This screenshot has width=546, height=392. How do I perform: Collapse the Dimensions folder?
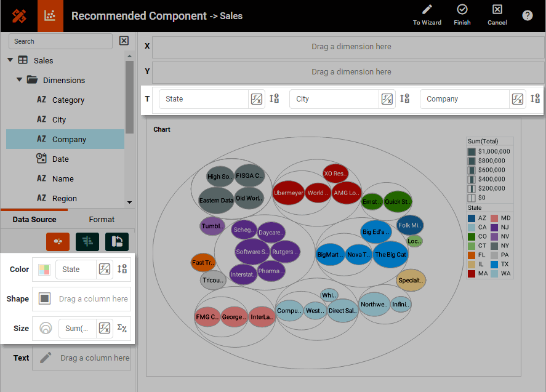[x=20, y=80]
